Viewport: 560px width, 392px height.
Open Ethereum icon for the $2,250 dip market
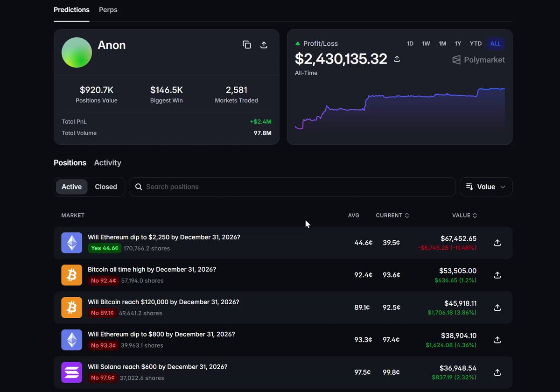72,243
